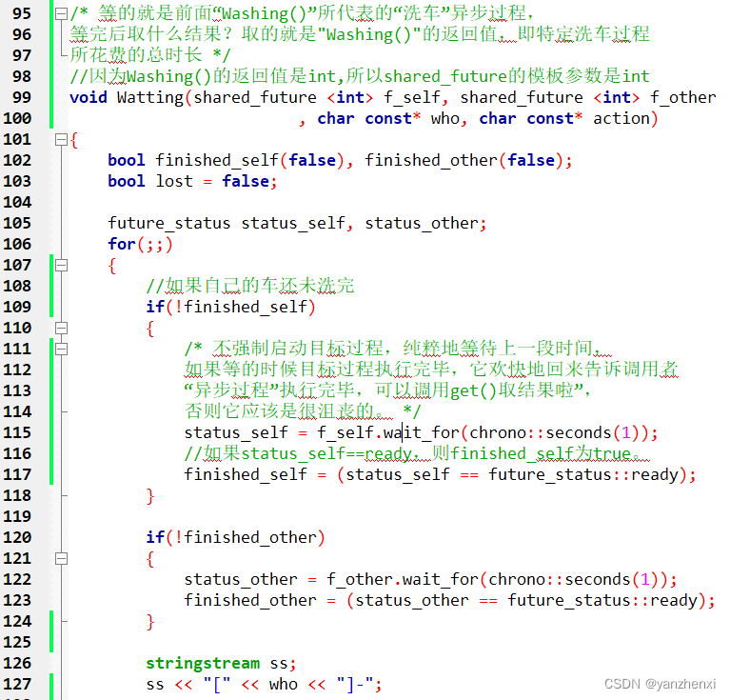Click line number 122 in the gutter
The width and height of the screenshot is (730, 700).
coord(17,579)
